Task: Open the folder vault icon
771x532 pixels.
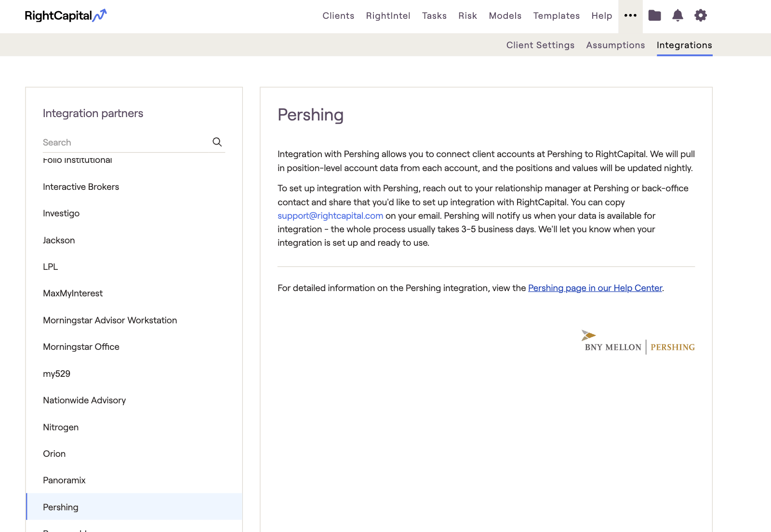Action: 654,15
